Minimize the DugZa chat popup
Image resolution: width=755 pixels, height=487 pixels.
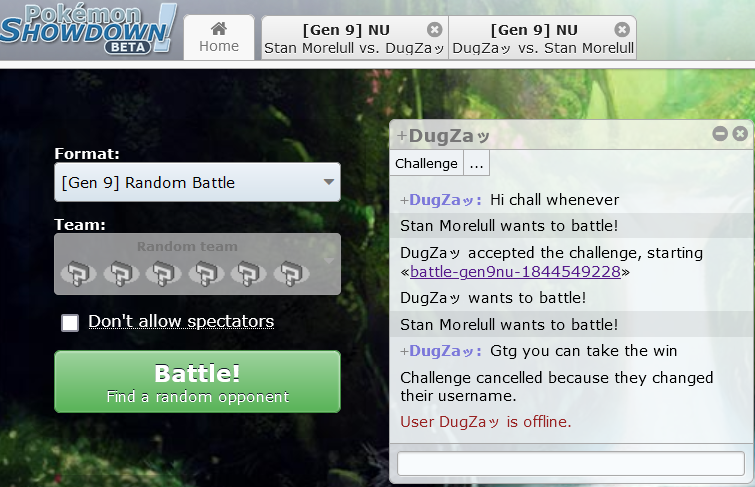click(720, 133)
